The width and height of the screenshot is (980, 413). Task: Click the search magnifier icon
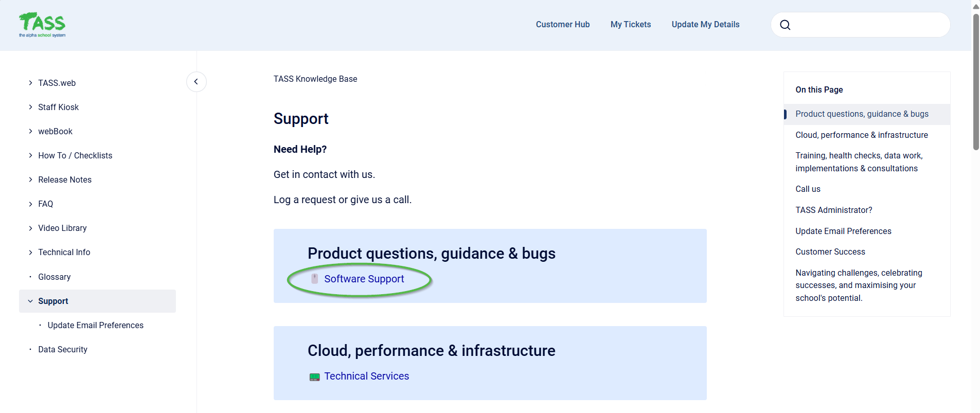point(785,25)
